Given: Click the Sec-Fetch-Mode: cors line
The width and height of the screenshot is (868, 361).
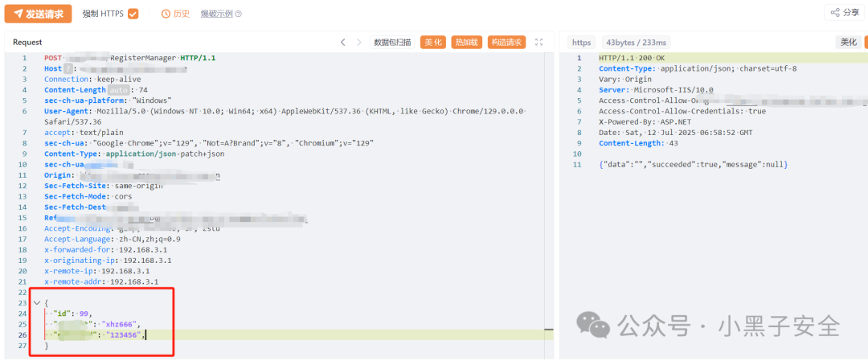Looking at the screenshot, I should pyautogui.click(x=88, y=196).
